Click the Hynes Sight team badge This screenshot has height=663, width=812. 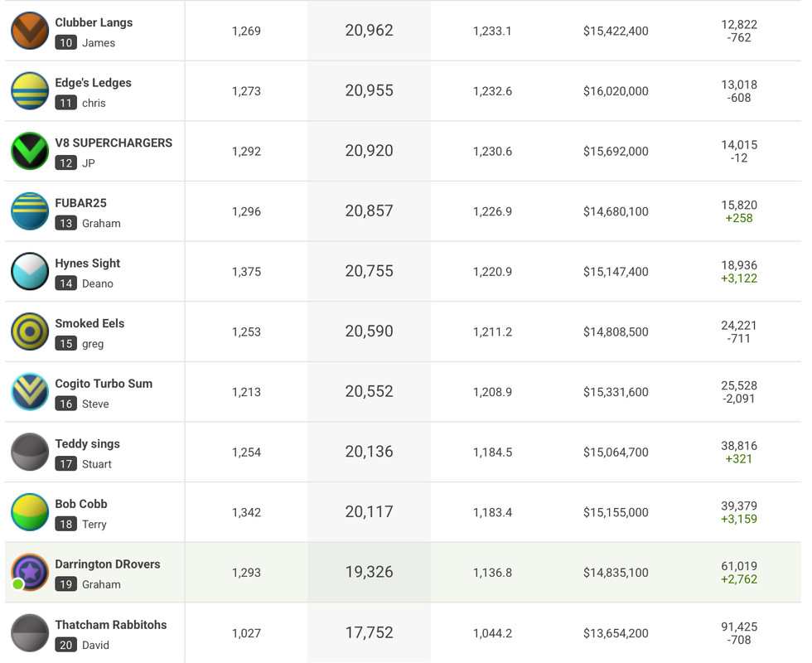point(30,271)
